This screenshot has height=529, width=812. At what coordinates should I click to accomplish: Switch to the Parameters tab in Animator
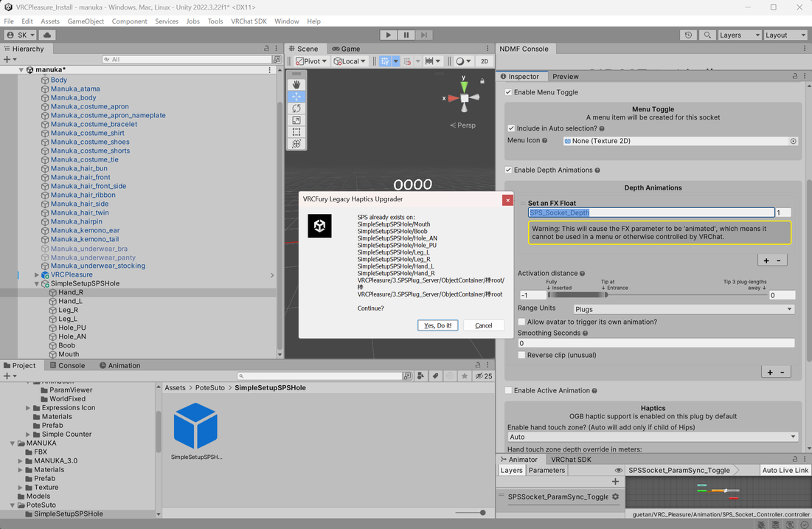pos(546,471)
